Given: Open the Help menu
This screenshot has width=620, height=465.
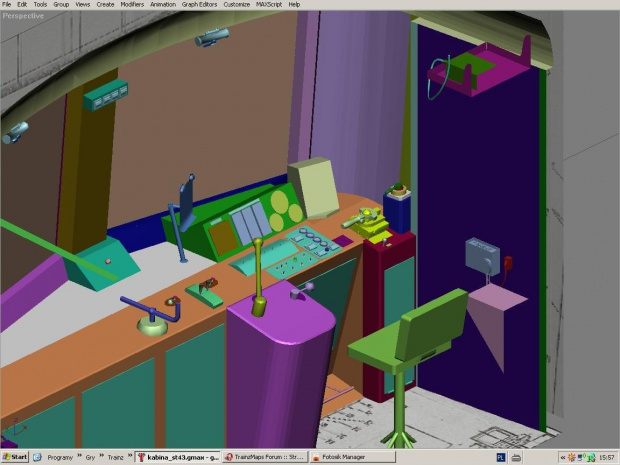Looking at the screenshot, I should click(294, 4).
